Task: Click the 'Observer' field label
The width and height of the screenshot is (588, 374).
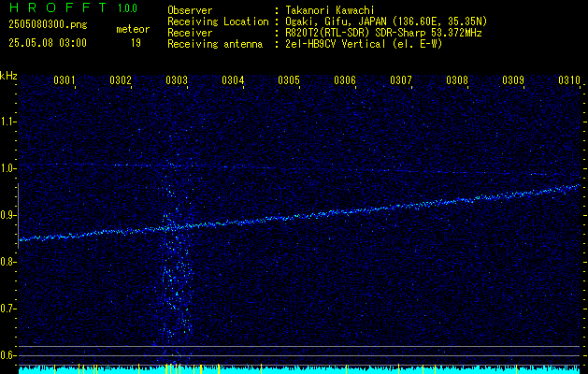Action: click(x=190, y=10)
